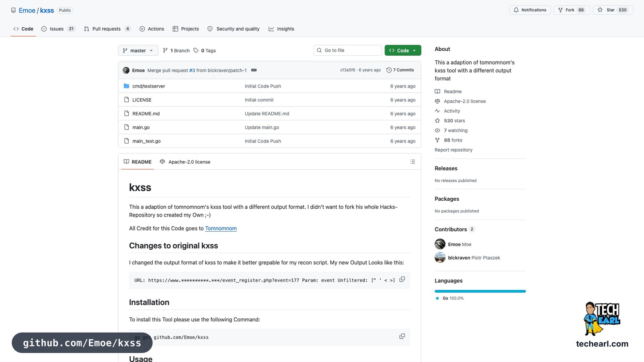Star the repository using Star button
The image size is (644, 362).
pos(613,10)
